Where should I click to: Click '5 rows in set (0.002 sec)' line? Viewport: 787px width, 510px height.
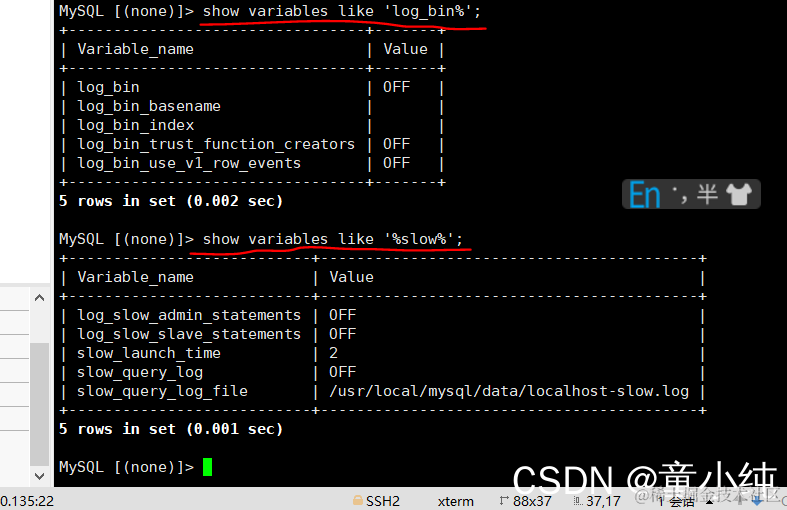(171, 201)
